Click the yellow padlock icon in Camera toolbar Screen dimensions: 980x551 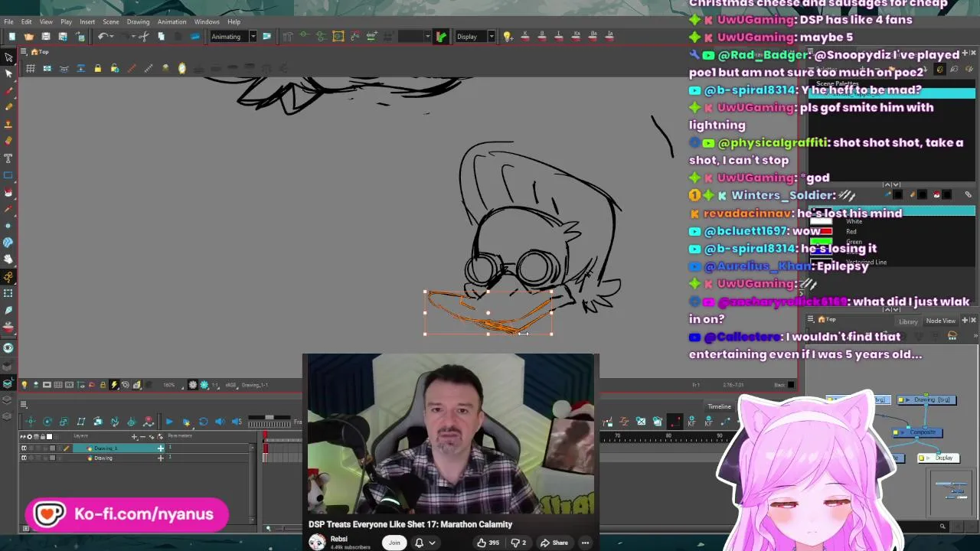coord(98,68)
